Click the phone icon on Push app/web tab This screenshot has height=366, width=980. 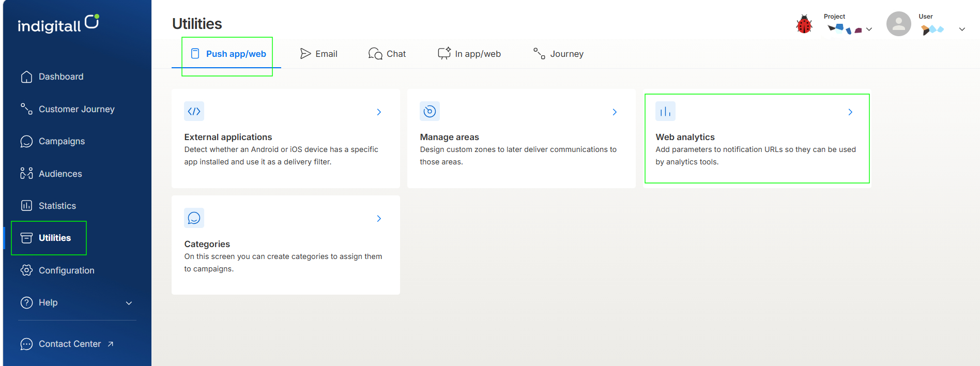click(195, 53)
